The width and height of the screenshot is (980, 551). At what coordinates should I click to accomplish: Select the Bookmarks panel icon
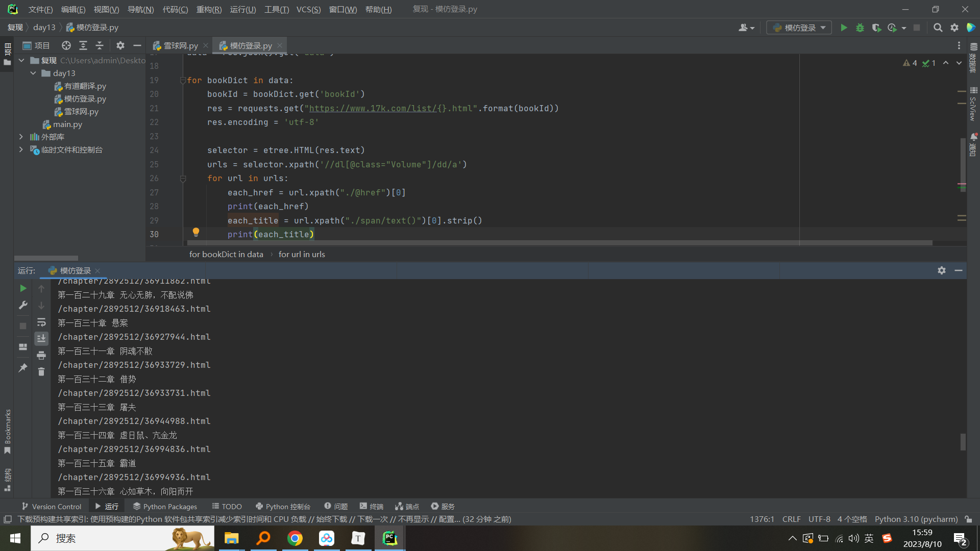pos(8,435)
